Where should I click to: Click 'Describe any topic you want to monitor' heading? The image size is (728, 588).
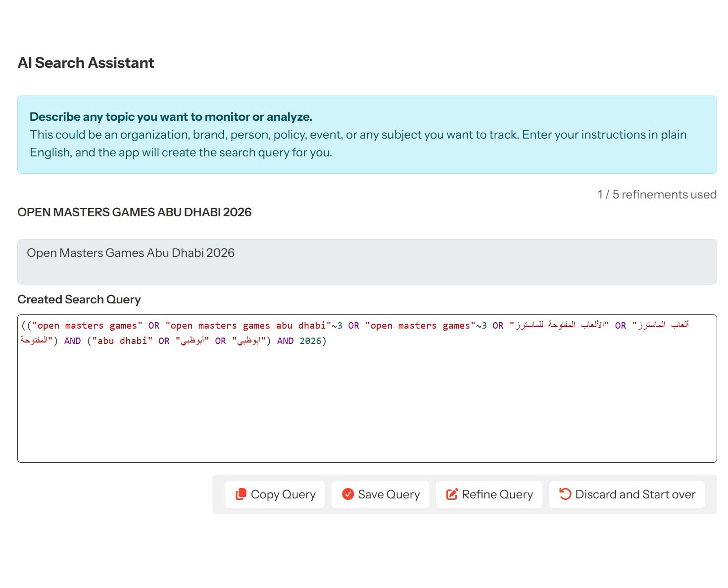point(171,117)
